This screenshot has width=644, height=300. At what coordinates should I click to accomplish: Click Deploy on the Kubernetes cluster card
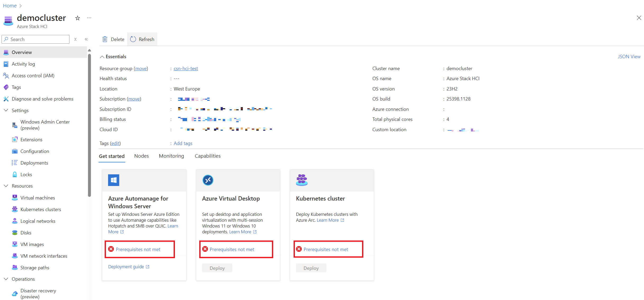coord(311,268)
